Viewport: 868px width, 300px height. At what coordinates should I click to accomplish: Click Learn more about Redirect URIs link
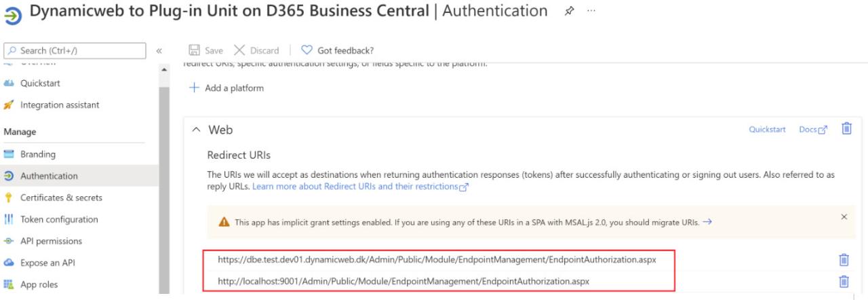click(x=358, y=187)
